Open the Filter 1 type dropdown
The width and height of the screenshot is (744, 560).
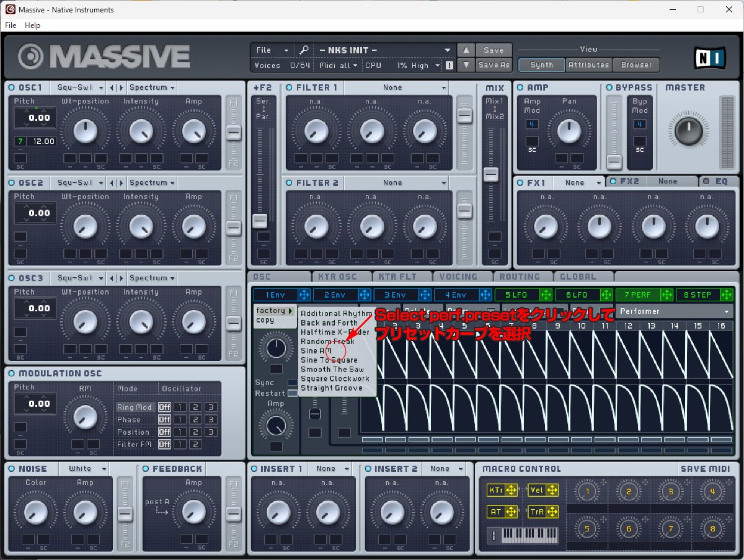click(x=396, y=87)
